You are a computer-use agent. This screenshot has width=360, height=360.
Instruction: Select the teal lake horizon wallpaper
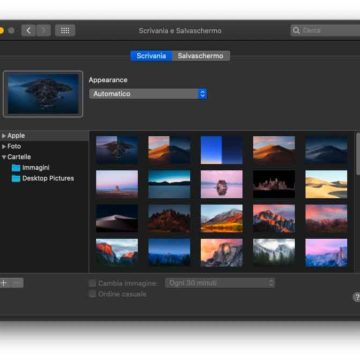pos(169,184)
